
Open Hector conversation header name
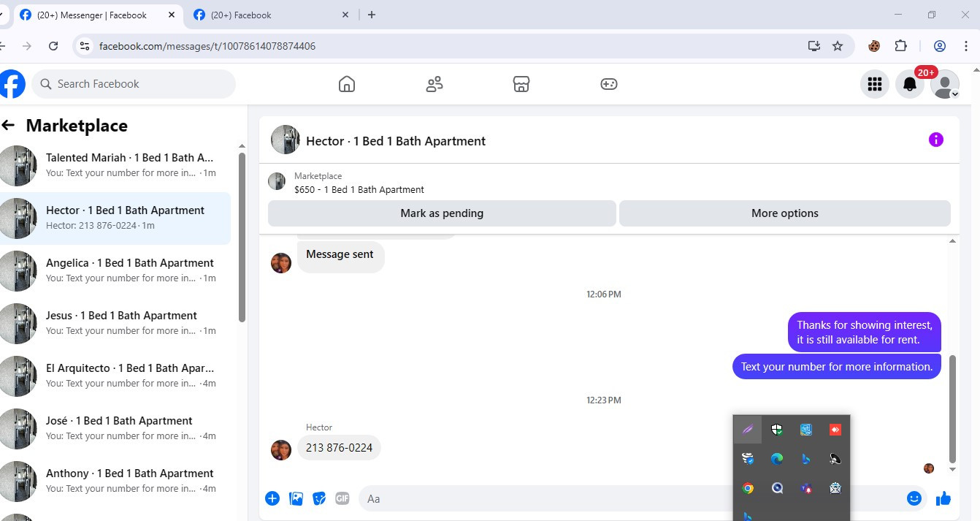[x=396, y=141]
